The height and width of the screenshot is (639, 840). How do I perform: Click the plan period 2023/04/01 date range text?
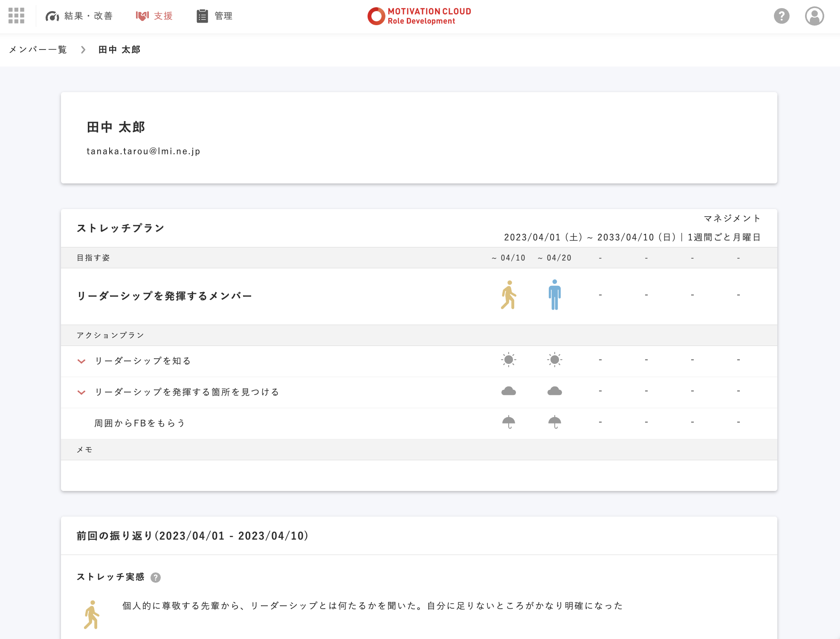tap(632, 237)
